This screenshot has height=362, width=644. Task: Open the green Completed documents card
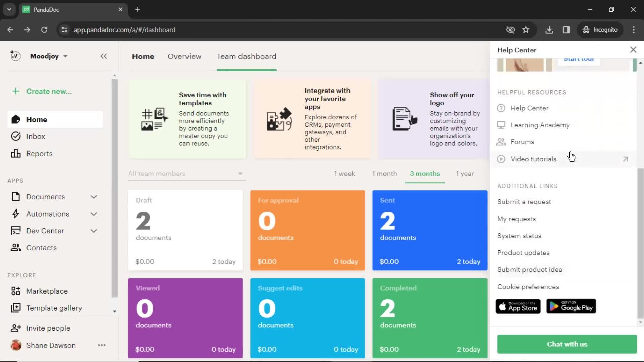pyautogui.click(x=430, y=318)
